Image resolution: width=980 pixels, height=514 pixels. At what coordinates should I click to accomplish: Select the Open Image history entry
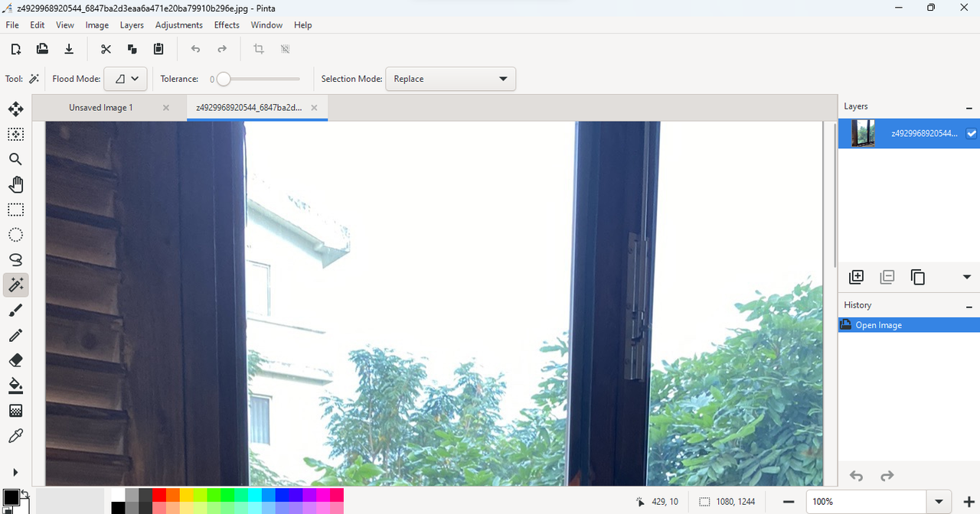pos(909,325)
